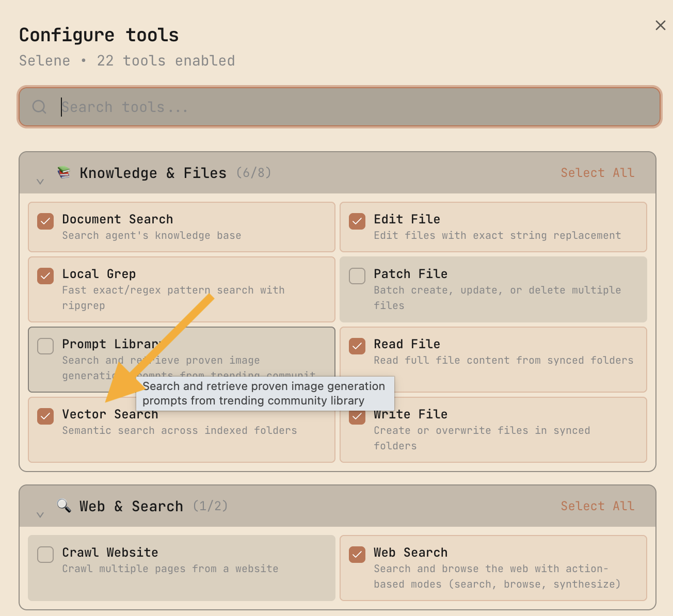673x616 pixels.
Task: Click the checkmark icon on Web Search
Action: (357, 555)
